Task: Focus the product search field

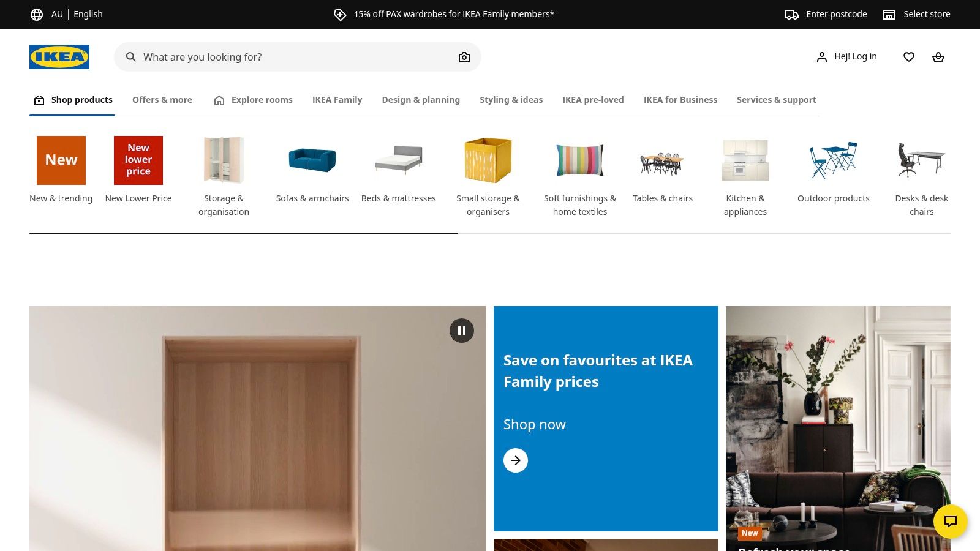Action: [298, 57]
